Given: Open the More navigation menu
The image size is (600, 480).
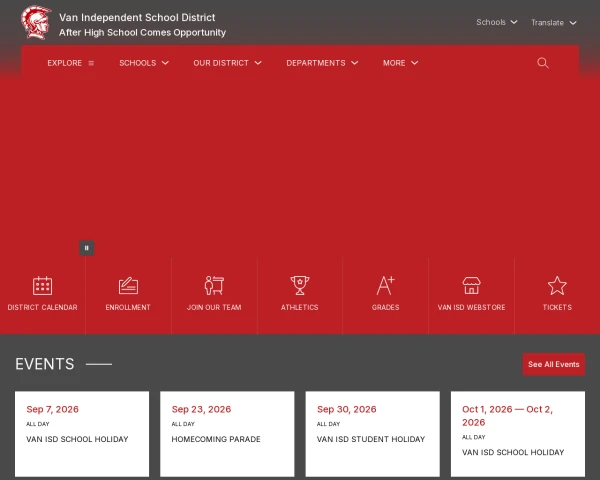Looking at the screenshot, I should [x=400, y=63].
